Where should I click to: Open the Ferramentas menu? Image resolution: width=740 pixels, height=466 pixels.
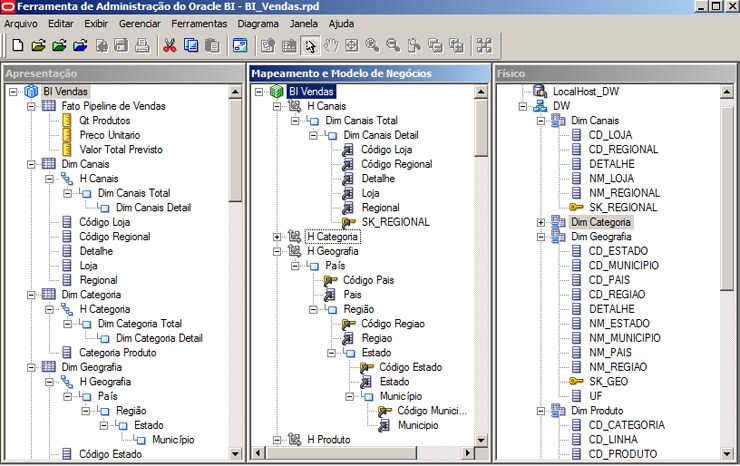tap(199, 24)
